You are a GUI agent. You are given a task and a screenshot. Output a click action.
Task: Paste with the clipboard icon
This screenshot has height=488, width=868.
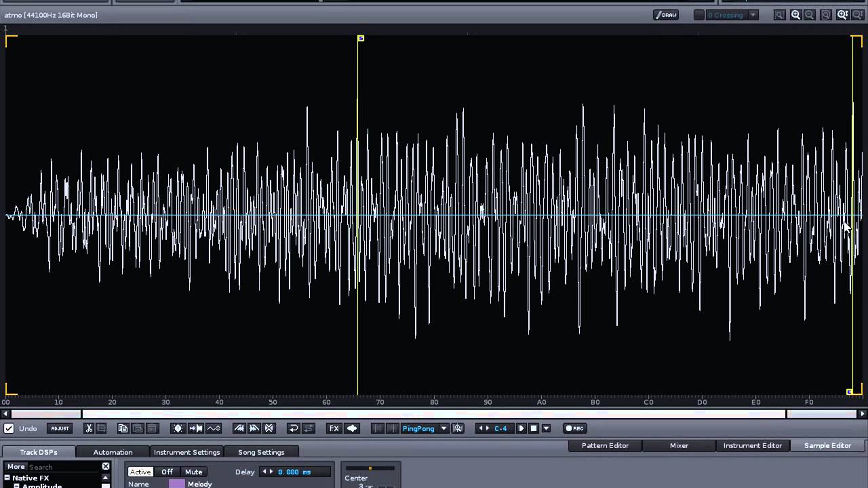pos(138,428)
